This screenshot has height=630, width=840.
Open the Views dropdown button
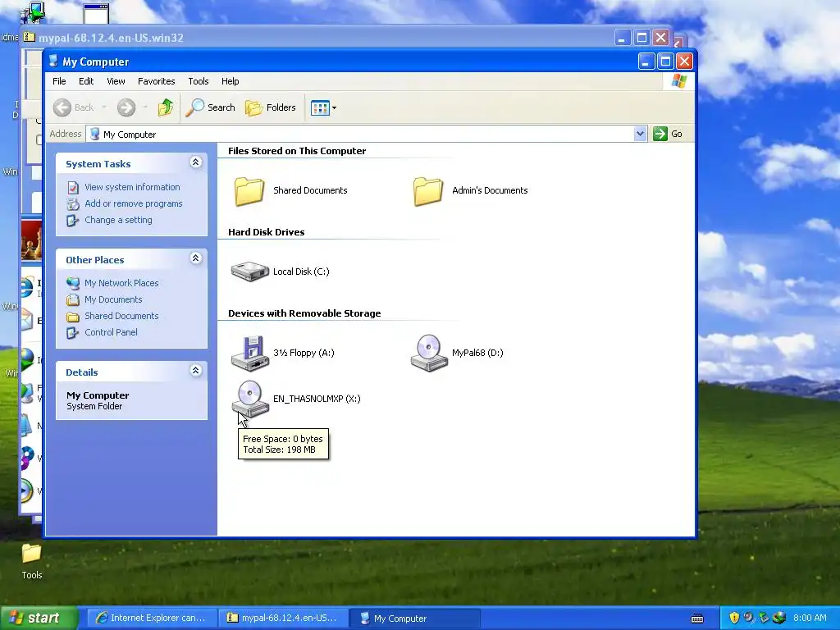[323, 107]
